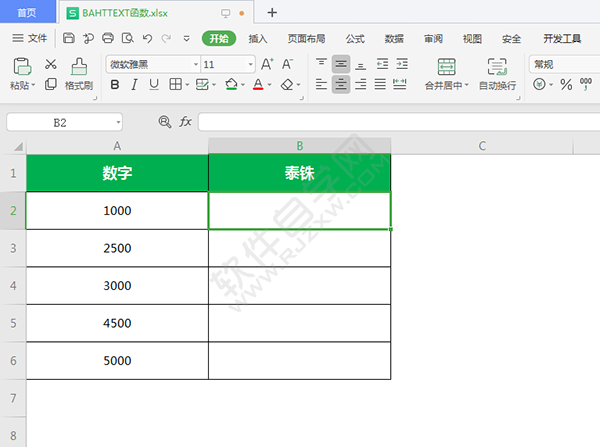Decrease font size with A- icon
The image size is (600, 447).
[x=287, y=64]
